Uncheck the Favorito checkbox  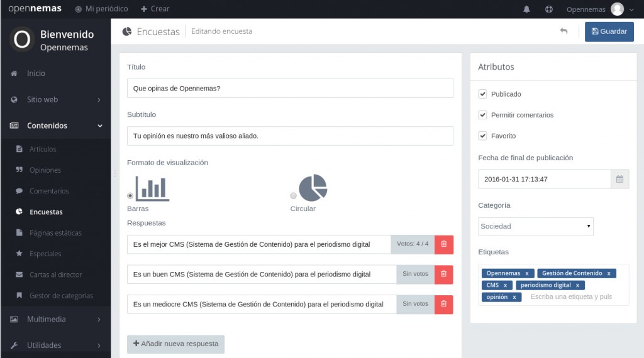[x=482, y=136]
